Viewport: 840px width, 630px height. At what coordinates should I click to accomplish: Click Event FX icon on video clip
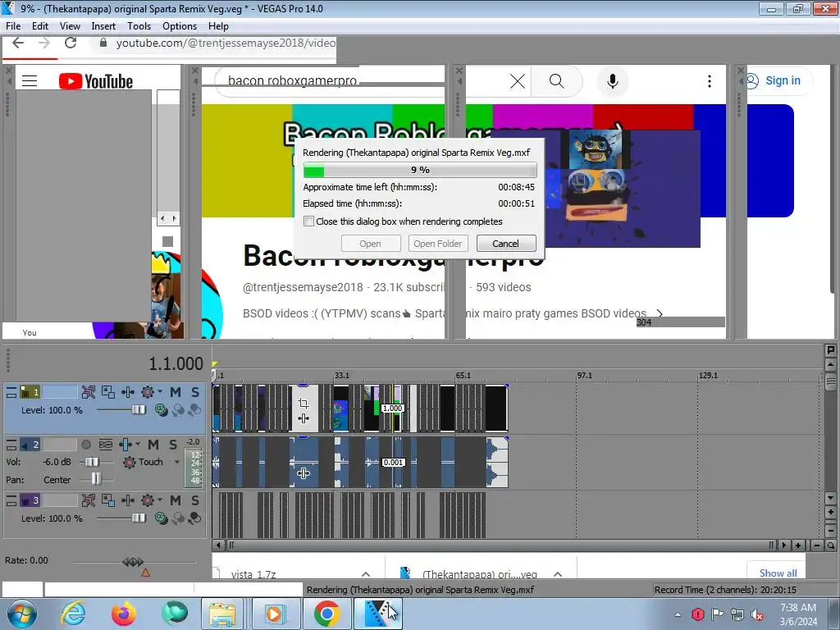pyautogui.click(x=304, y=418)
